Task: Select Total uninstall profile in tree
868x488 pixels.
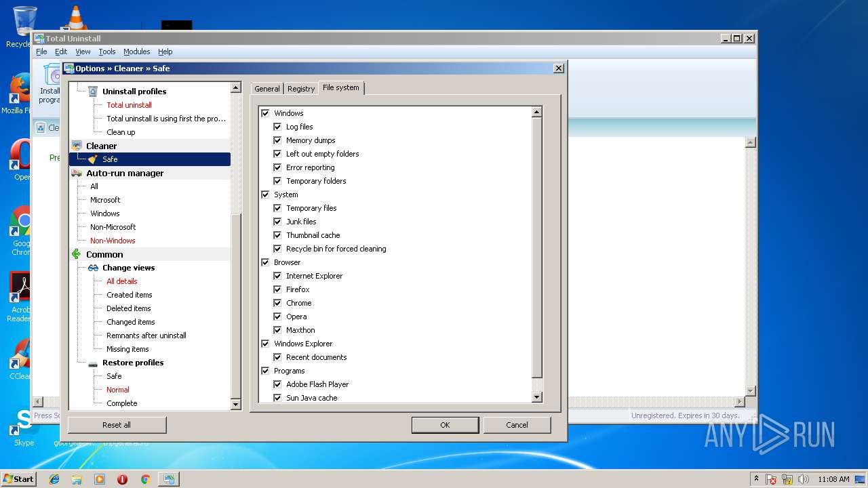Action: point(129,105)
